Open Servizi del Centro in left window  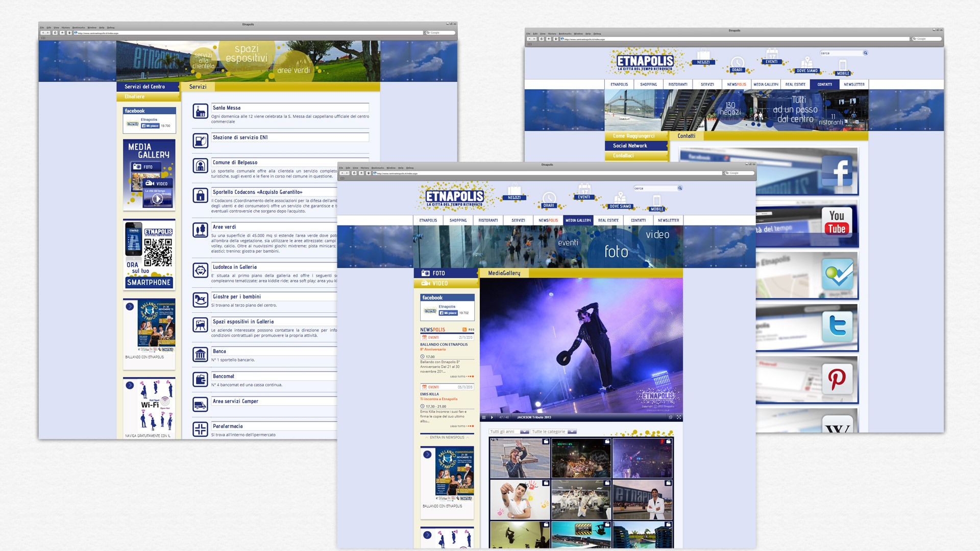(x=148, y=87)
